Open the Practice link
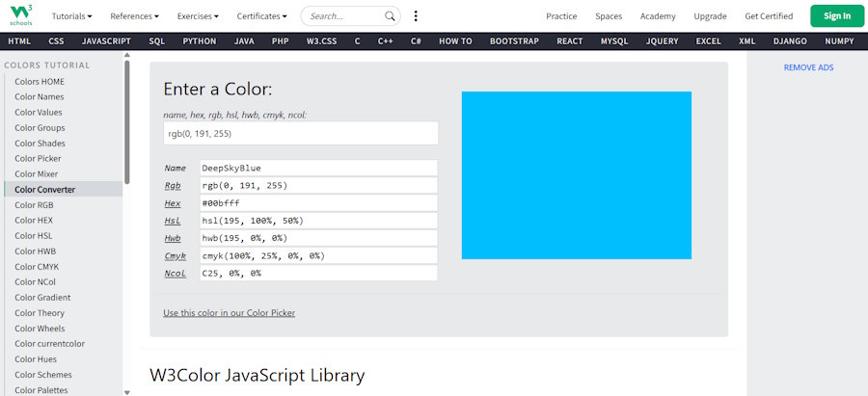This screenshot has height=396, width=868. point(561,16)
